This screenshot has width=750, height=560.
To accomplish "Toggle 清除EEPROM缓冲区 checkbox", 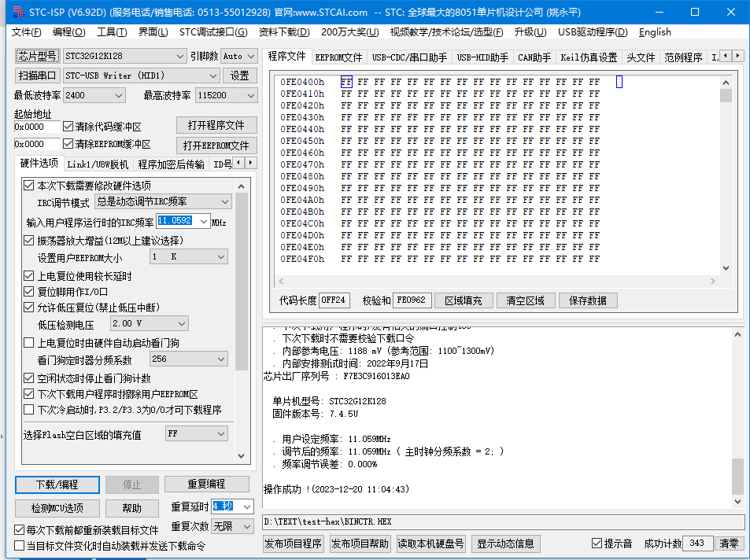I will (x=68, y=143).
